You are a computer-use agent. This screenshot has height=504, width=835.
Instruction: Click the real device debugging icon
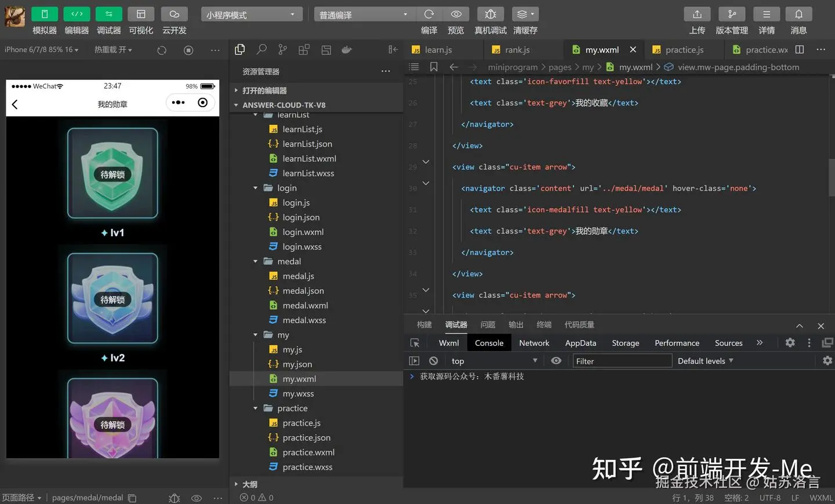tap(490, 14)
